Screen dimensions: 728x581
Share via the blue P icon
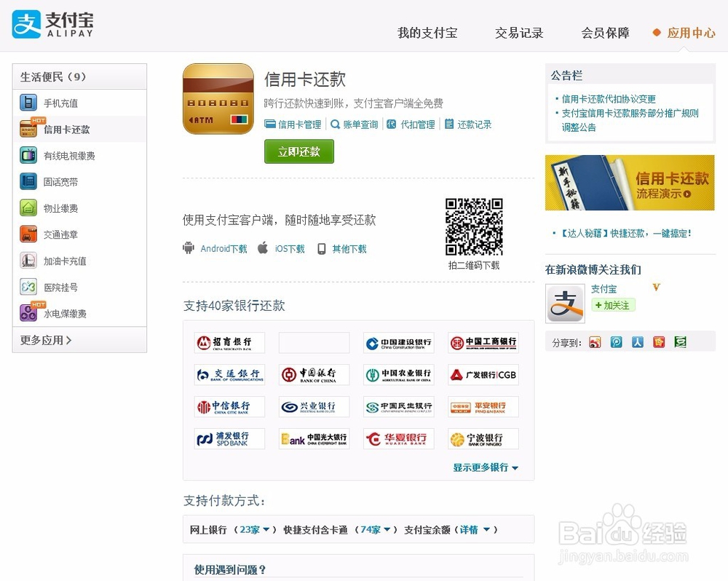tap(616, 342)
